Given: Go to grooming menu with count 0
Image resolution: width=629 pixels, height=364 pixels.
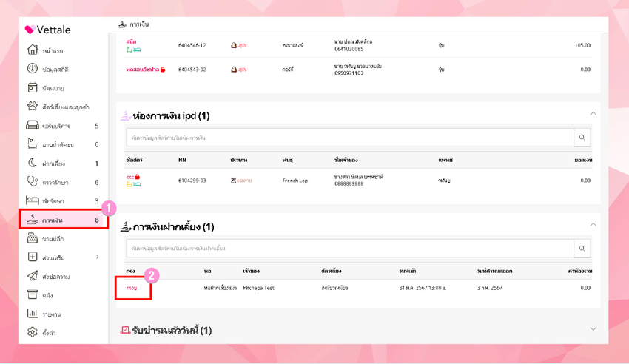Looking at the screenshot, I should coord(64,145).
